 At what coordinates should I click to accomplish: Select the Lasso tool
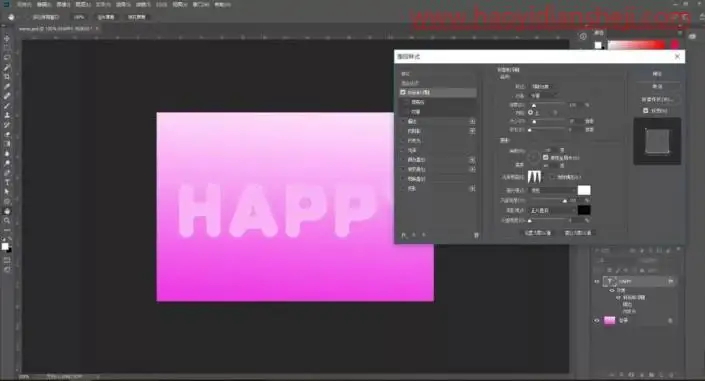[x=7, y=58]
